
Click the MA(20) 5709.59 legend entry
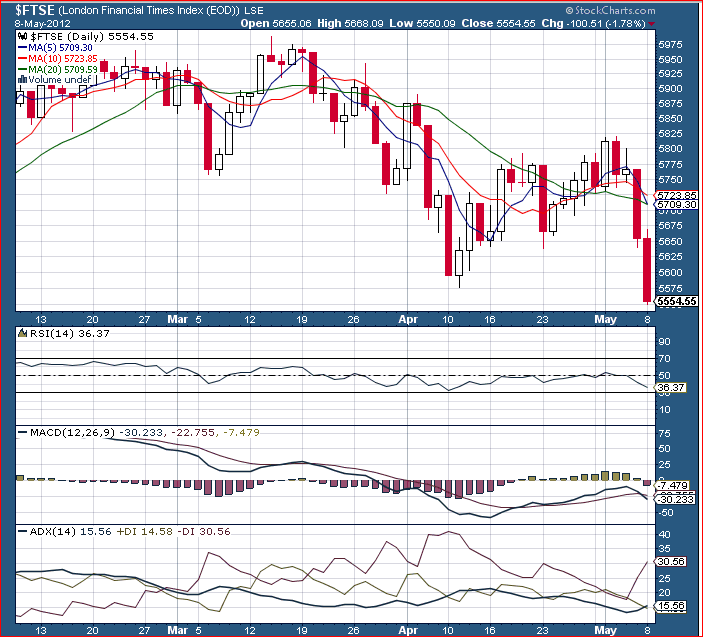63,69
